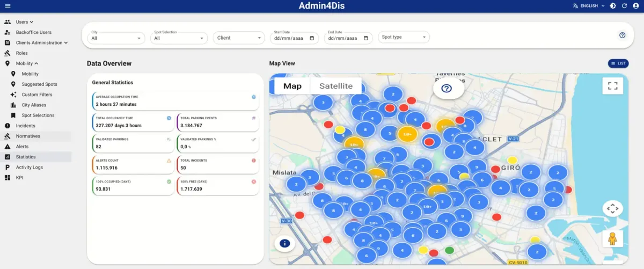This screenshot has height=269, width=644.
Task: Open Suggested Spots
Action: click(x=39, y=84)
